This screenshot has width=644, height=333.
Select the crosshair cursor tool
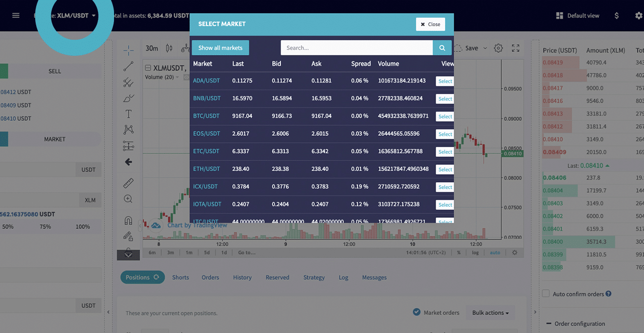[x=129, y=50]
